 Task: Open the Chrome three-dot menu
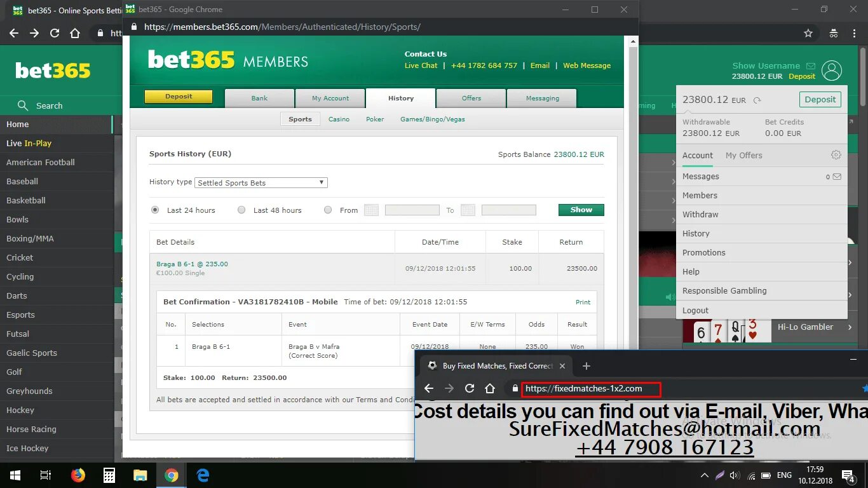(853, 33)
